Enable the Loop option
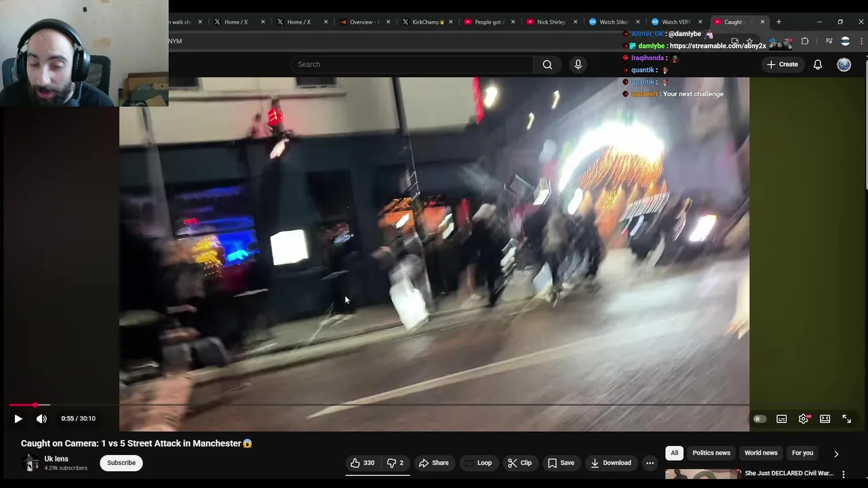The height and width of the screenshot is (488, 868). coord(478,463)
